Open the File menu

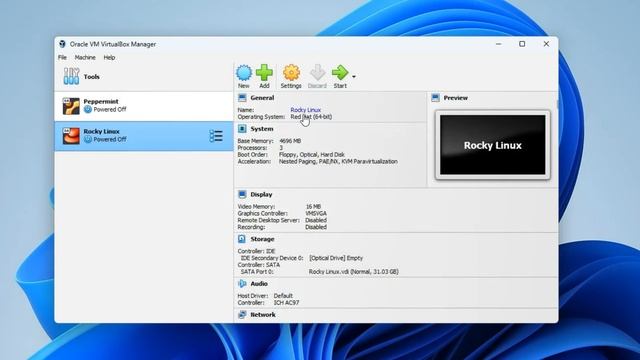(x=62, y=58)
